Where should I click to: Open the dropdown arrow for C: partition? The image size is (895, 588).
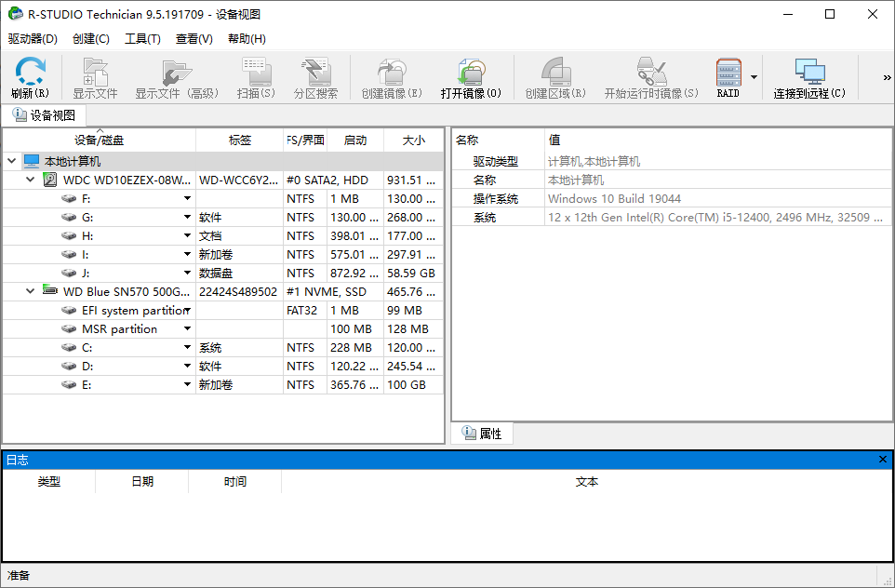click(x=187, y=347)
